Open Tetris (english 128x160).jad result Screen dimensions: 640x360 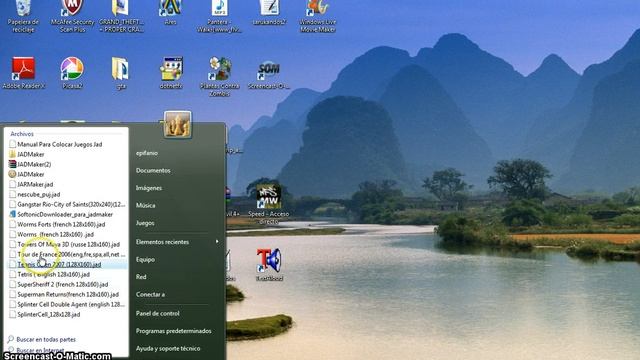tap(53, 274)
